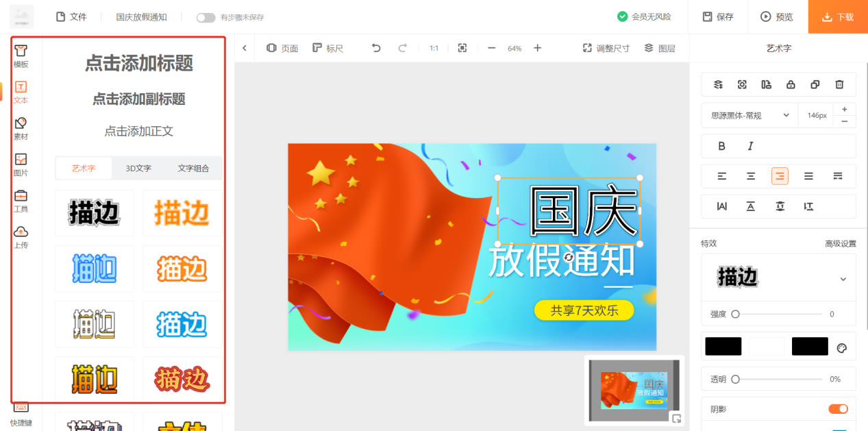
Task: Enable the 阴影 shadow effect
Action: (837, 408)
